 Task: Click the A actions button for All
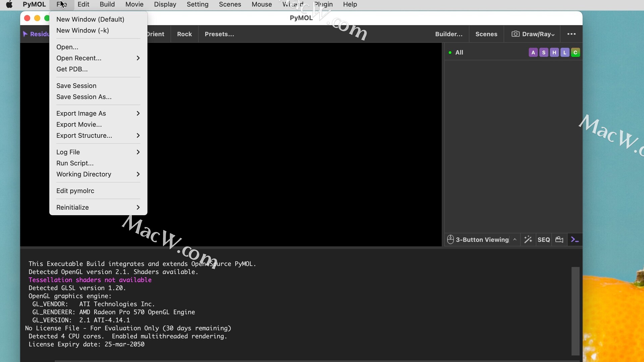click(x=533, y=53)
